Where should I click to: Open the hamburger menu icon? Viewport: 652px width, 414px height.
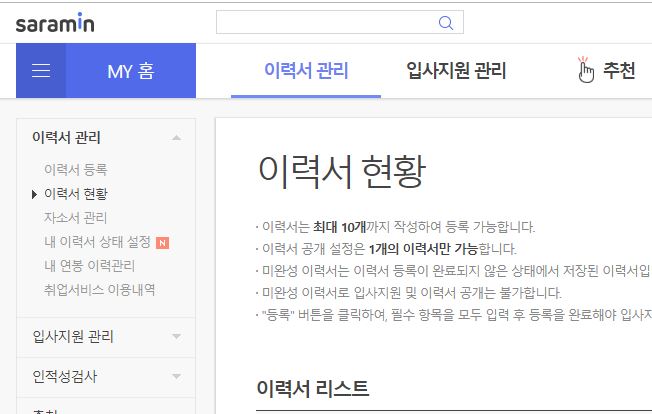(x=41, y=71)
